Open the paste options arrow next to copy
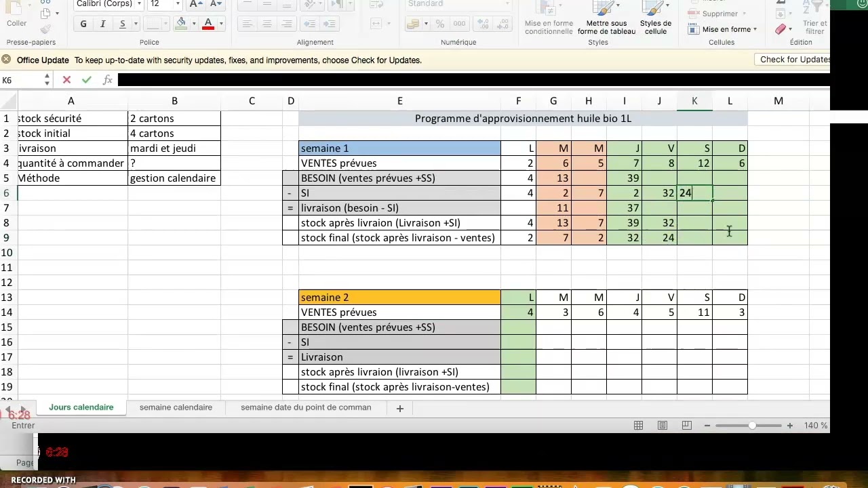868x488 pixels. 57,13
